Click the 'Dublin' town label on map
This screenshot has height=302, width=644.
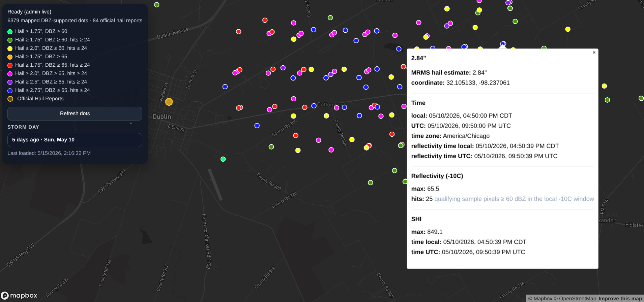162,116
